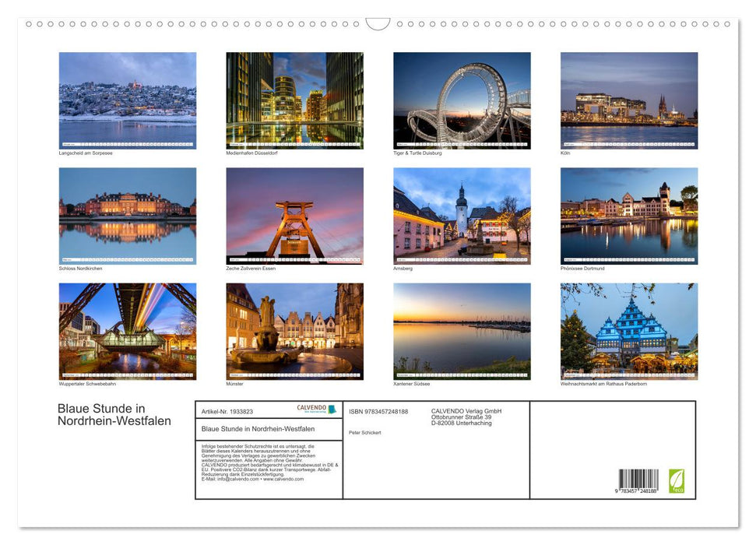The width and height of the screenshot is (756, 545).
Task: Toggle the Langscheid am Sorpesee thumbnail
Action: [127, 100]
